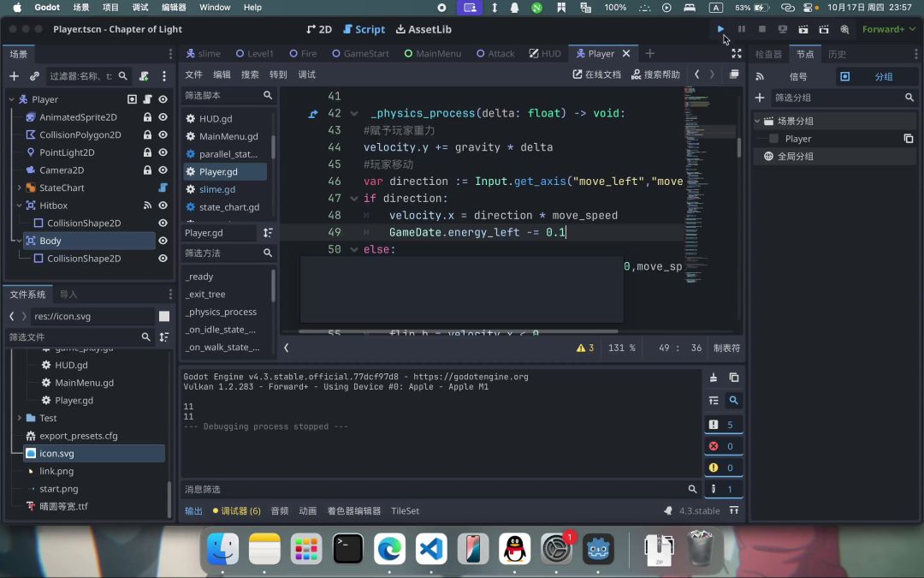Check the Player group checkbox

pos(773,139)
